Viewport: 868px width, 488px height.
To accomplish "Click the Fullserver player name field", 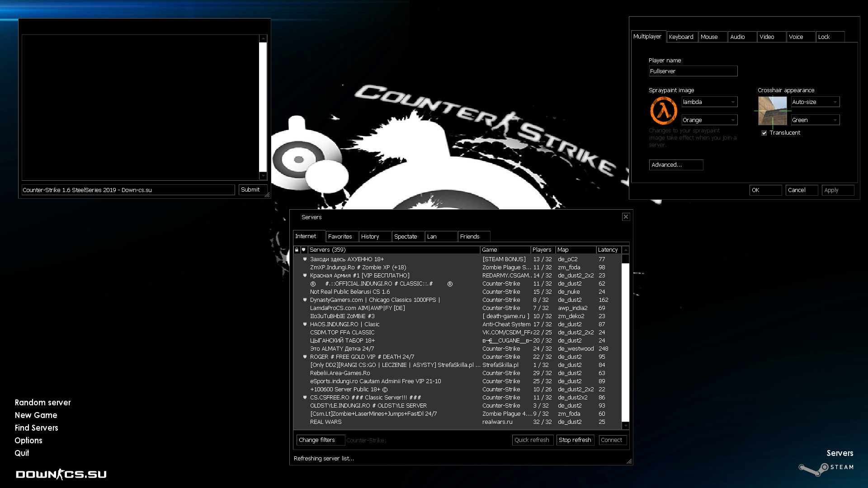I will [693, 71].
